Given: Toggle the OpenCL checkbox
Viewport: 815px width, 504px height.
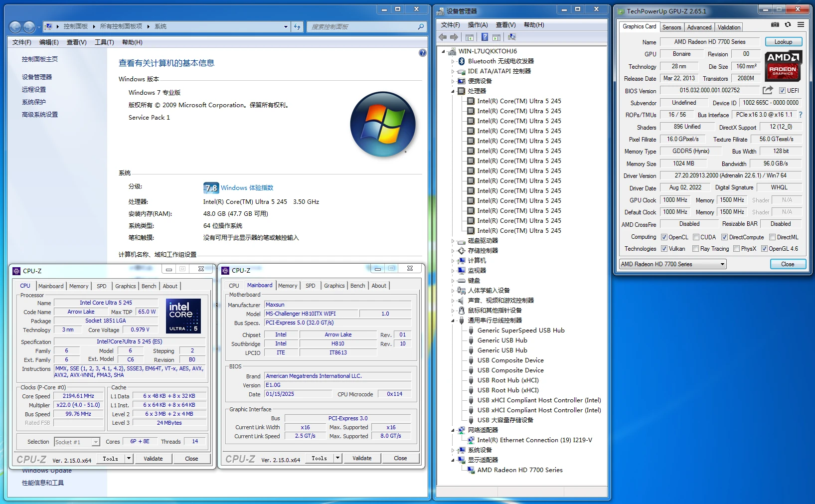Looking at the screenshot, I should pos(664,237).
